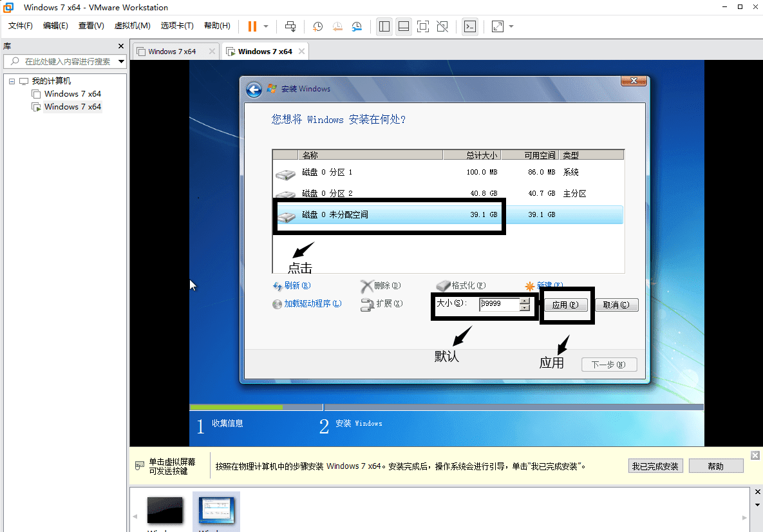763x532 pixels.
Task: Enter full screen mode icon
Action: 423,26
